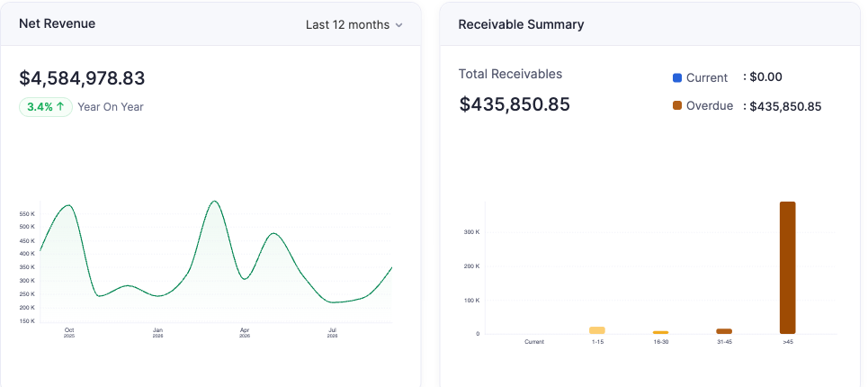The width and height of the screenshot is (868, 387).
Task: Click the $4,584,978.83 revenue total
Action: tap(82, 78)
